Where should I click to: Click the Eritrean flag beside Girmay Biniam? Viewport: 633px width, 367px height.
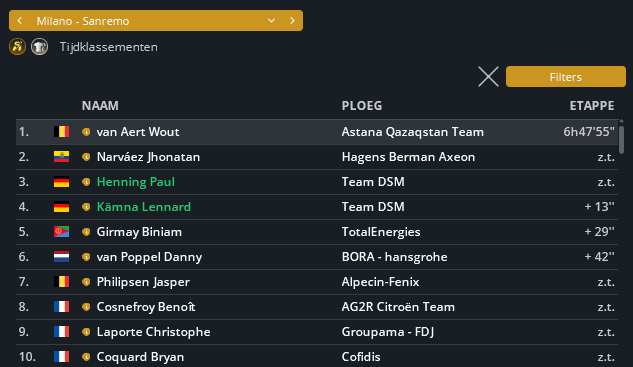61,232
